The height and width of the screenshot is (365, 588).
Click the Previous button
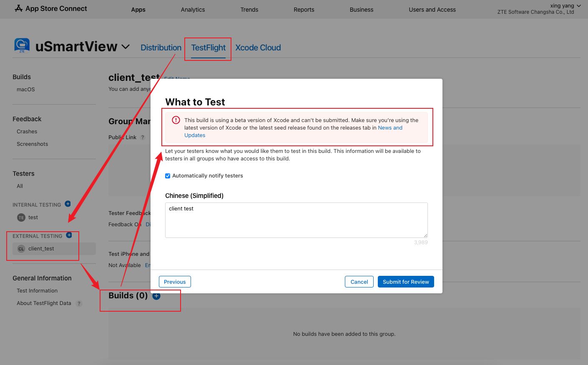(175, 282)
